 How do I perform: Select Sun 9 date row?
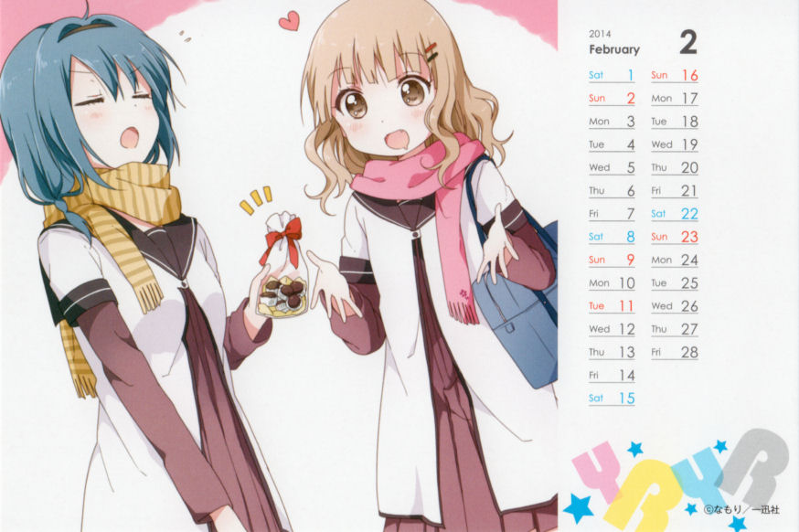[612, 260]
